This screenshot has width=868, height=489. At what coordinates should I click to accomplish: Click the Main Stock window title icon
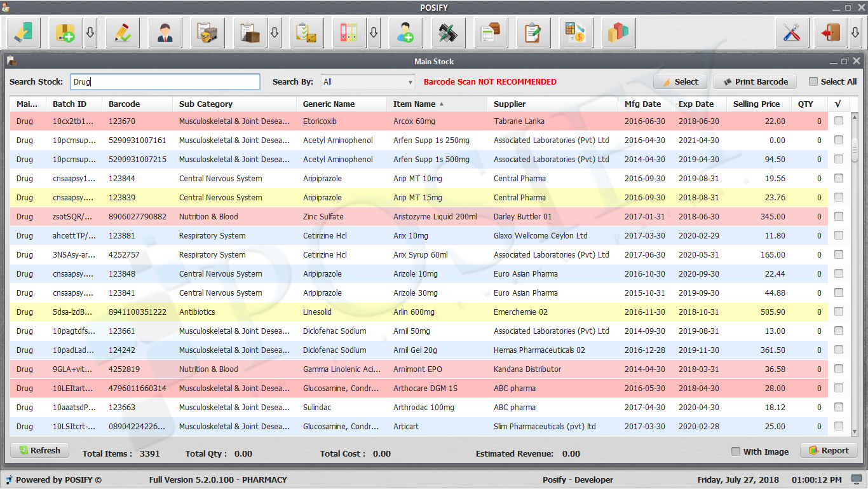(x=11, y=61)
